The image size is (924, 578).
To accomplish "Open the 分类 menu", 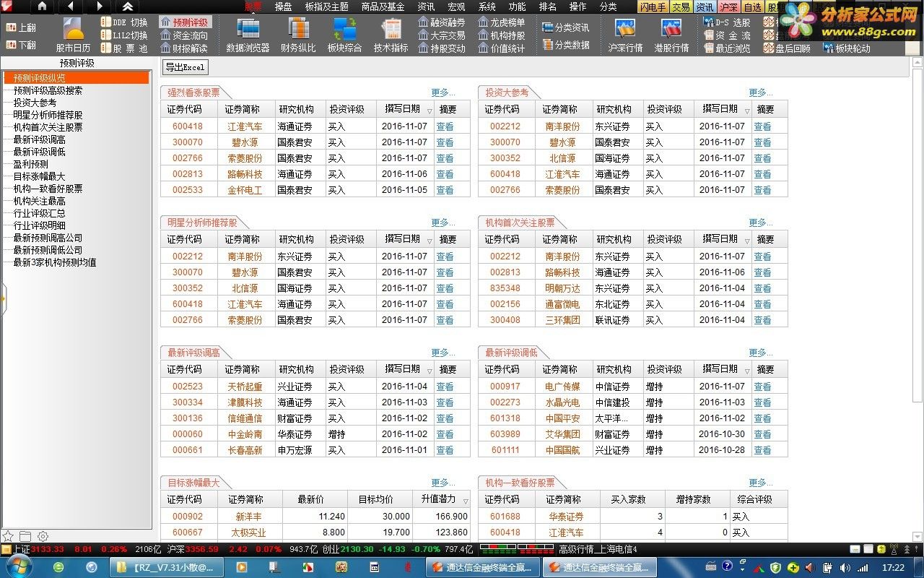I will click(x=609, y=7).
